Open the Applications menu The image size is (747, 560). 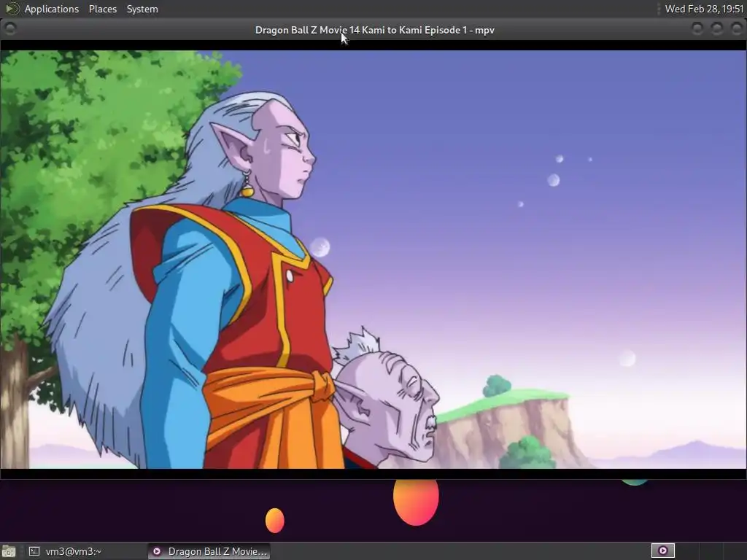click(52, 9)
